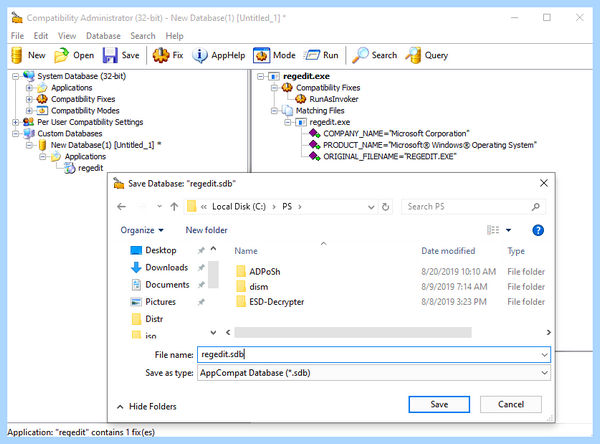The image size is (600, 444).
Task: Select the ESD-Decrypter folder
Action: (x=277, y=302)
